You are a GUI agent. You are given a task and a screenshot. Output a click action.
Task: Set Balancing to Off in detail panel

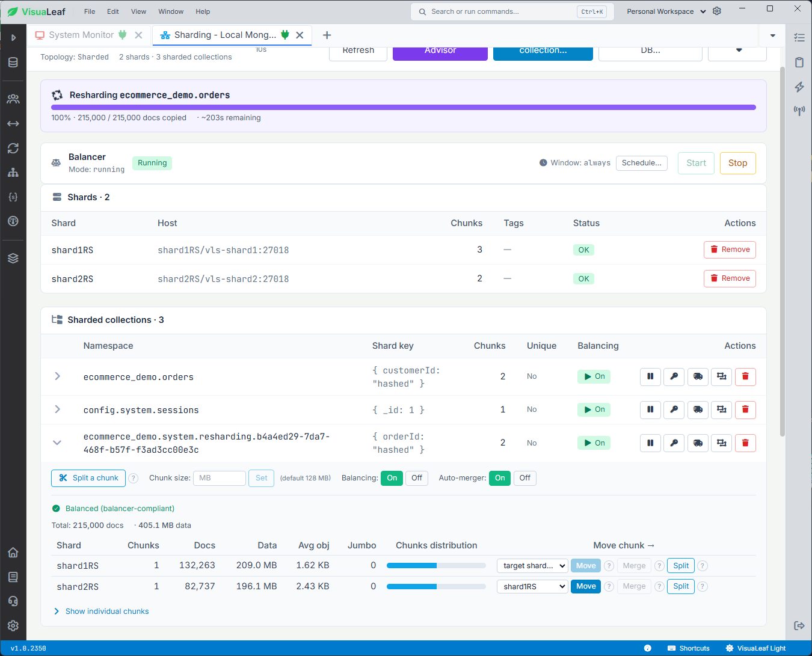[x=417, y=478]
